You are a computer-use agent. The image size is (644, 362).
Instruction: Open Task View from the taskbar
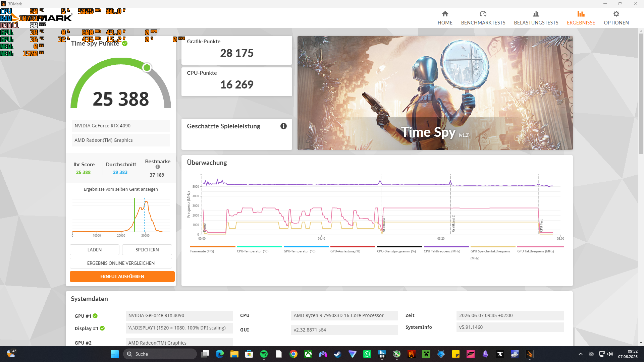(x=205, y=354)
